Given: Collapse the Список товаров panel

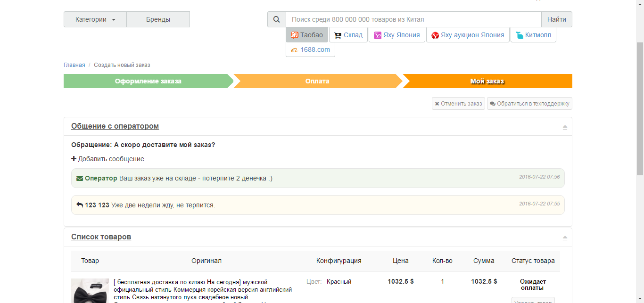Looking at the screenshot, I should click(565, 238).
